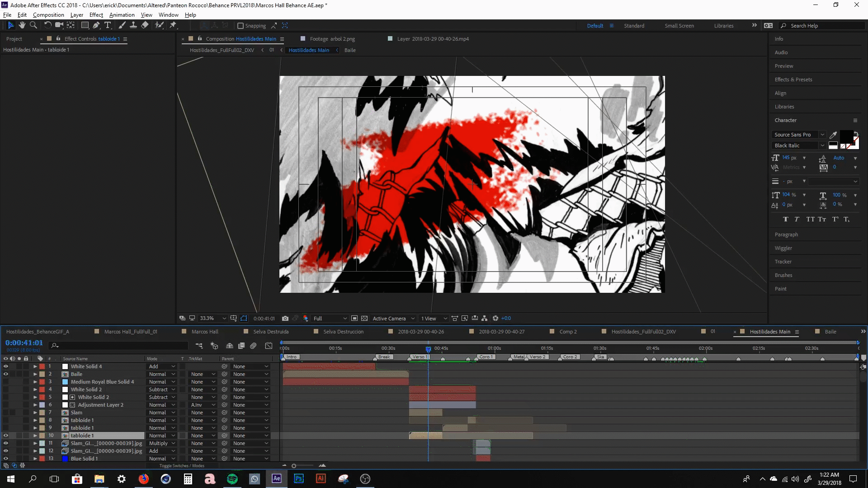Pick a color with the Character eyedropper
The image size is (868, 488).
833,135
